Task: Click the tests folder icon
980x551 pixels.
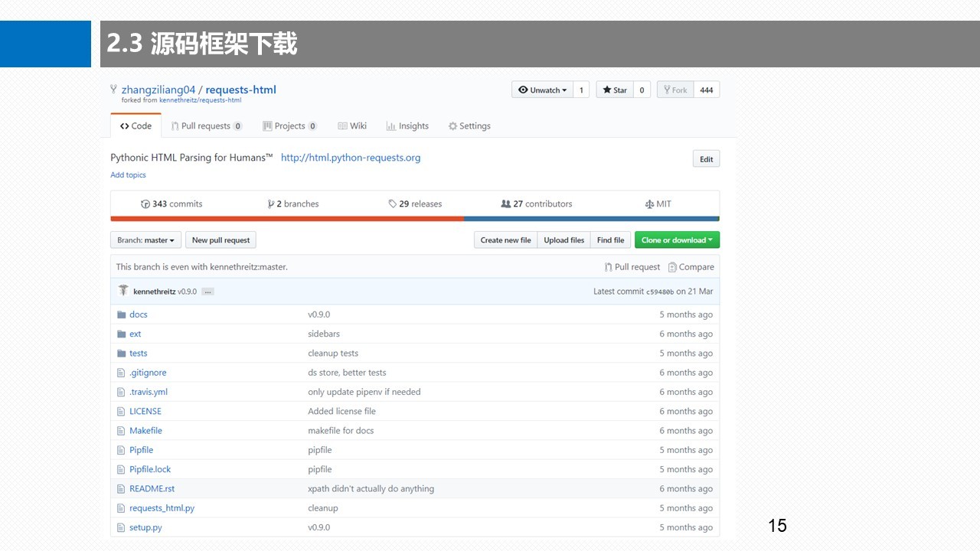Action: coord(121,353)
